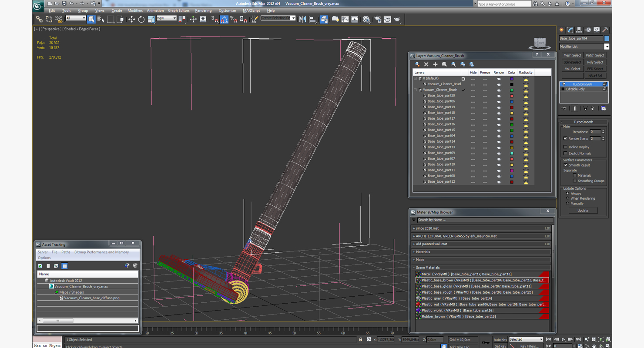Create new layer in Layer dialog
This screenshot has width=644, height=348.
tap(417, 64)
